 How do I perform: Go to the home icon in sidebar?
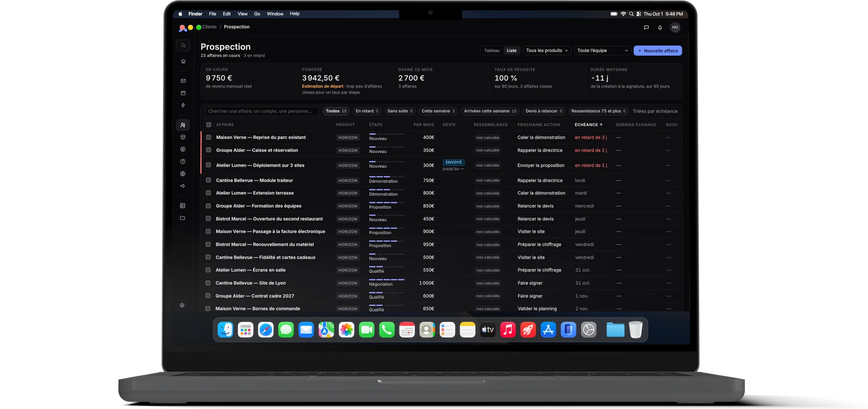[183, 61]
